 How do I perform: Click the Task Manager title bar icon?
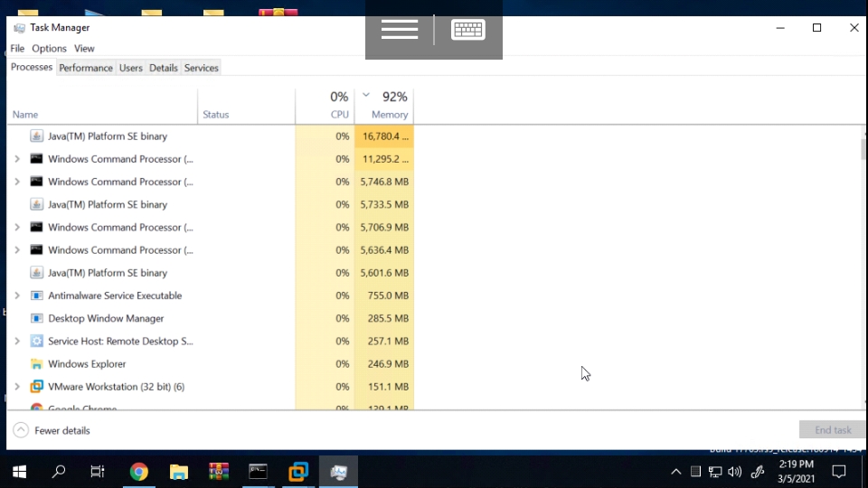(x=19, y=28)
